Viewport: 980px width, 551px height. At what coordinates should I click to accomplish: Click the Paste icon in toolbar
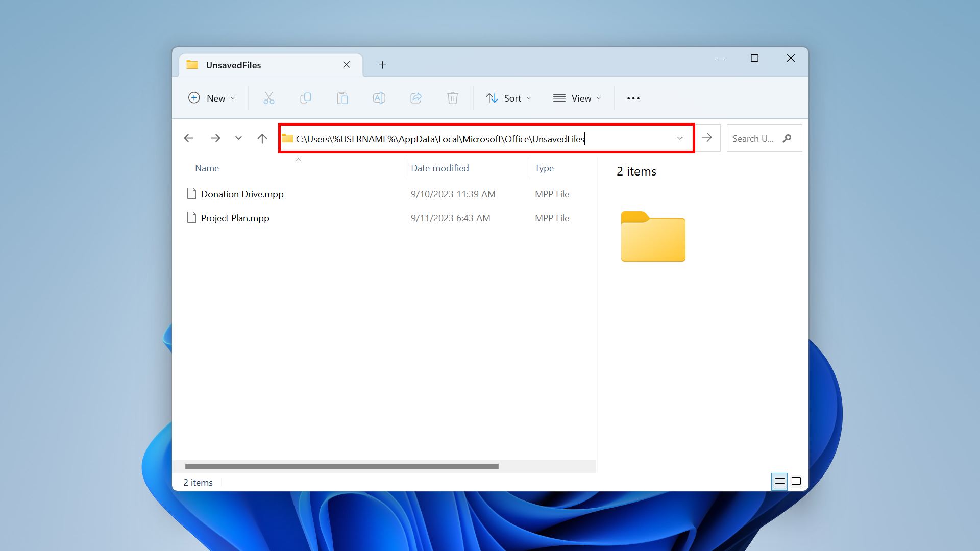coord(342,98)
